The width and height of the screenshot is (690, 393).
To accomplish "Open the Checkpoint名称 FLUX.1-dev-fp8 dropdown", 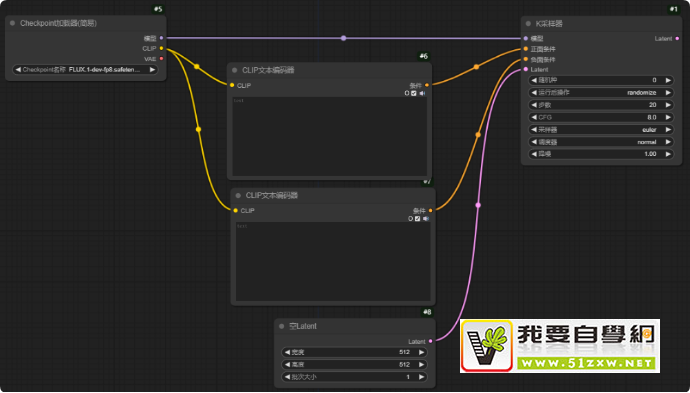I will 85,70.
